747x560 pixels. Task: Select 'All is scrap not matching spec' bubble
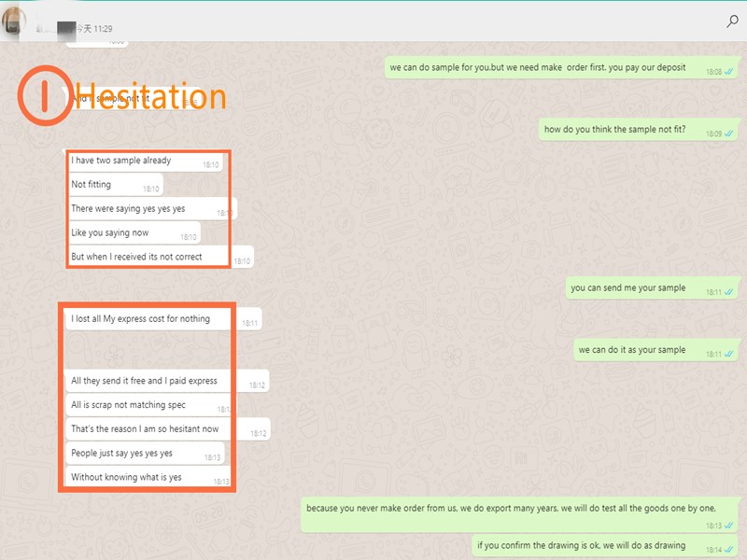point(151,405)
